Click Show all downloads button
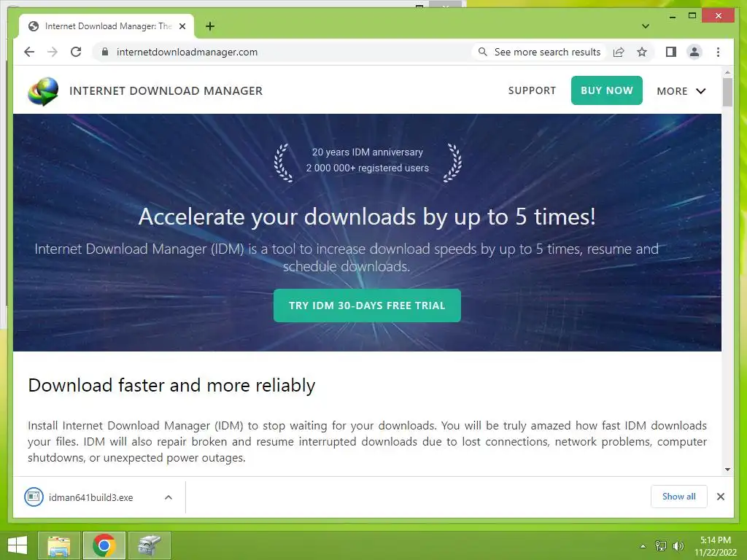This screenshot has height=560, width=747. pyautogui.click(x=679, y=497)
